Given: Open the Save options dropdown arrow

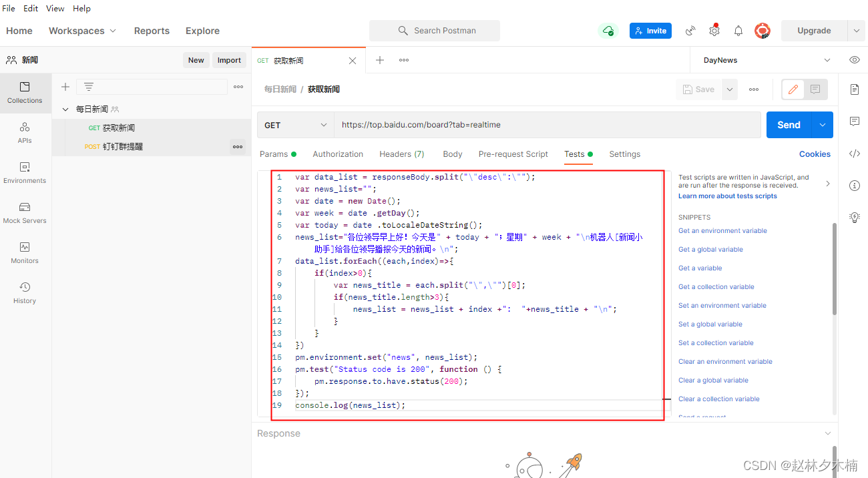Looking at the screenshot, I should (x=730, y=89).
